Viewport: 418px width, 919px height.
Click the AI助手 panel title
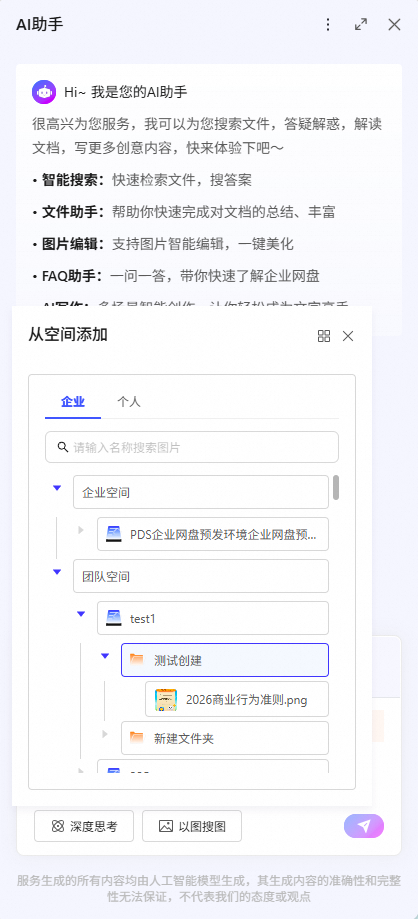(x=40, y=25)
